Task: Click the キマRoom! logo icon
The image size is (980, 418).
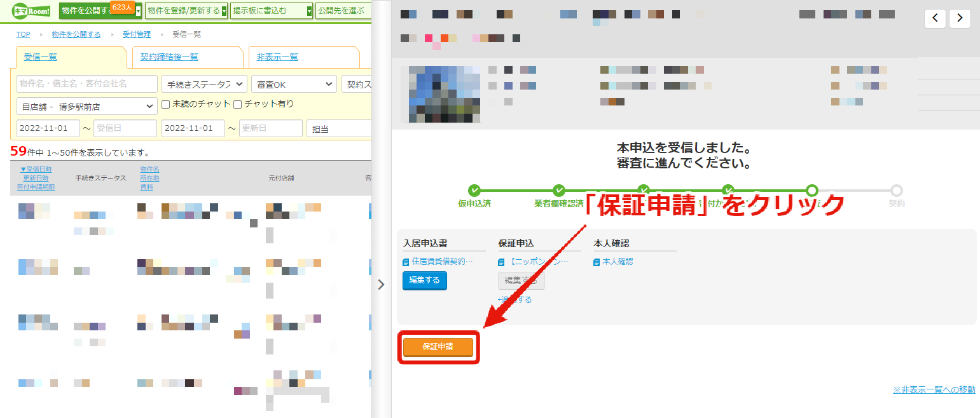Action: click(x=31, y=10)
